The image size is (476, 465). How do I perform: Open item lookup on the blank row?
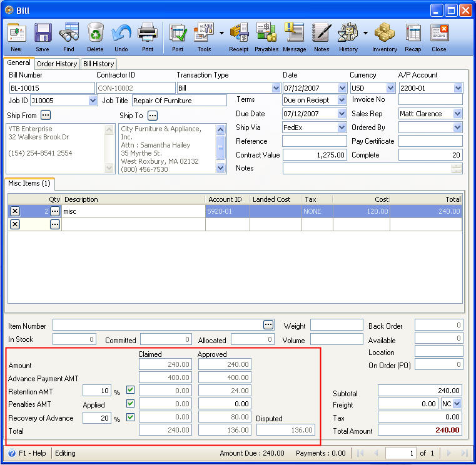55,224
